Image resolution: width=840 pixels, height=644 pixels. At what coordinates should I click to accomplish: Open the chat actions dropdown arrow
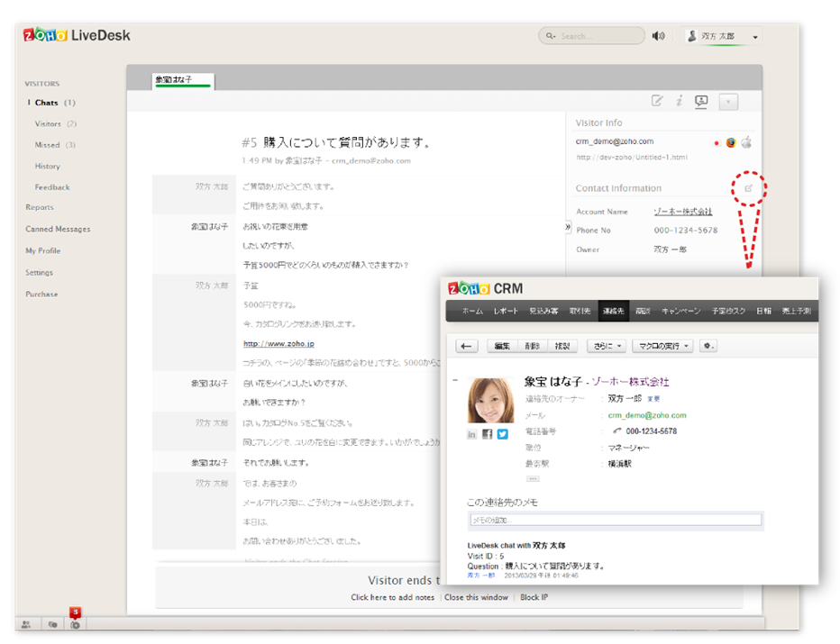(x=728, y=102)
